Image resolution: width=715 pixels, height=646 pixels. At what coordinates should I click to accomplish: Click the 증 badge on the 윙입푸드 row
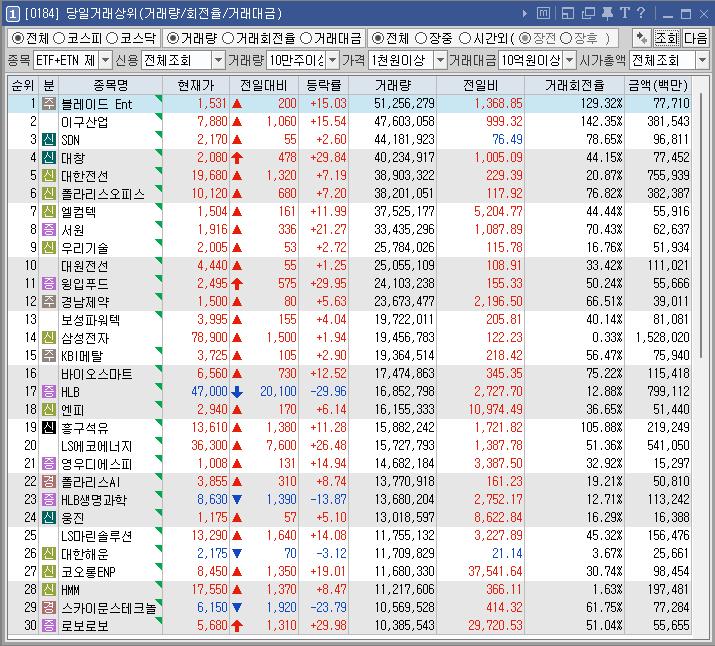pos(49,284)
